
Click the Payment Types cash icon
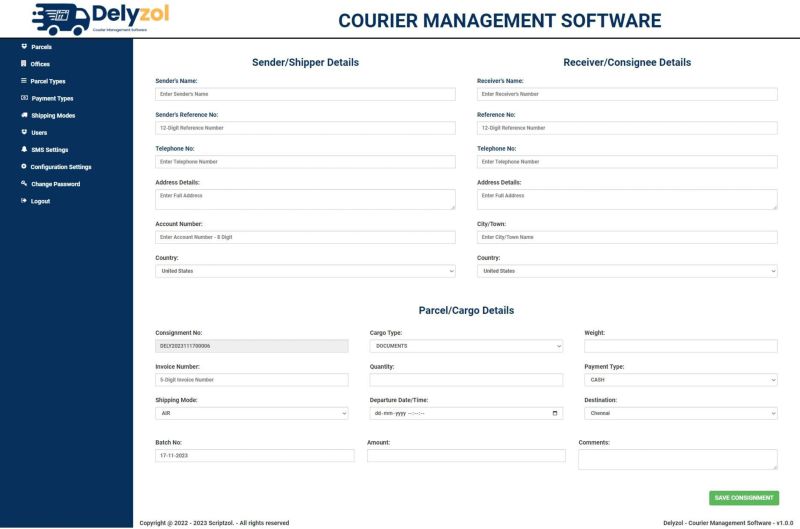click(x=24, y=98)
